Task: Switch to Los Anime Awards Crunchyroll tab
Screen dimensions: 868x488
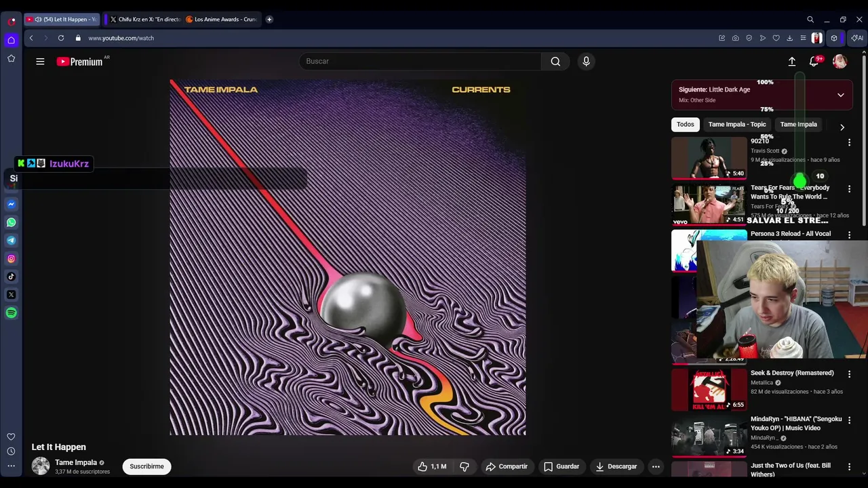Action: coord(221,20)
